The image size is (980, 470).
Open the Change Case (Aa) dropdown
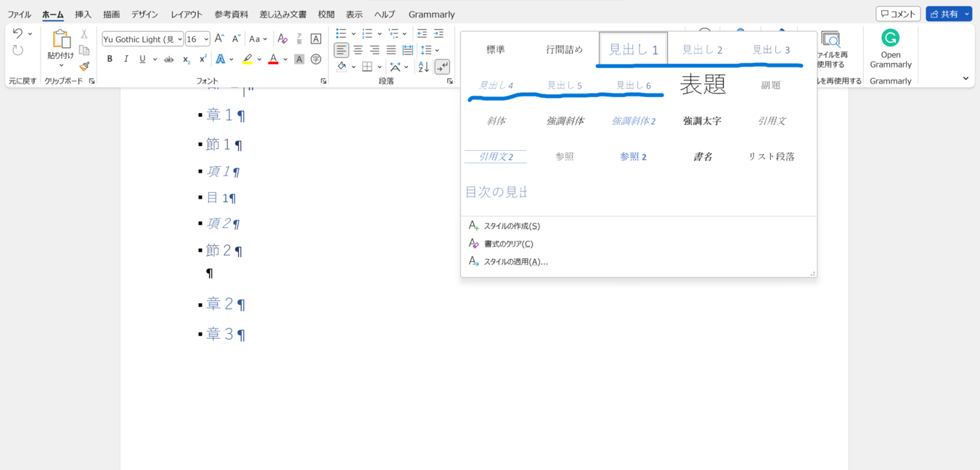pos(258,39)
